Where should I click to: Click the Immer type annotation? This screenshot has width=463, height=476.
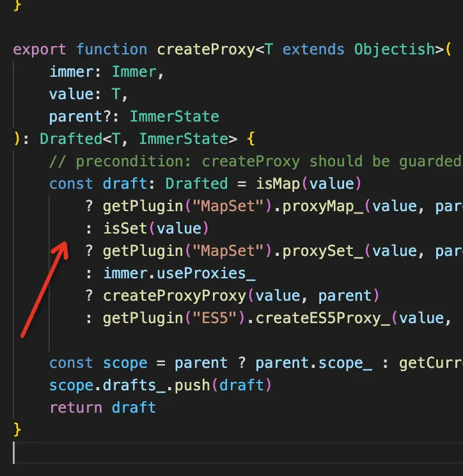pos(134,72)
